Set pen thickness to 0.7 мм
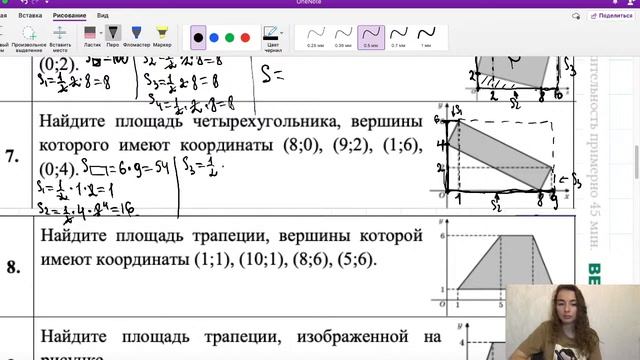Viewport: 640px width, 360px height. (x=398, y=37)
